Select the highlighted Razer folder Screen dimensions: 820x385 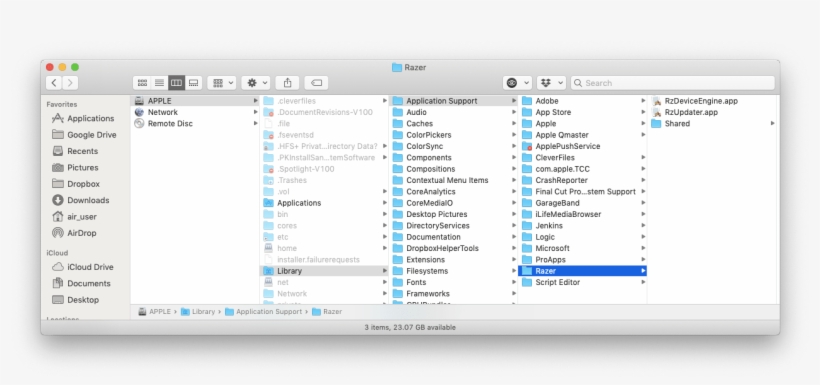583,271
